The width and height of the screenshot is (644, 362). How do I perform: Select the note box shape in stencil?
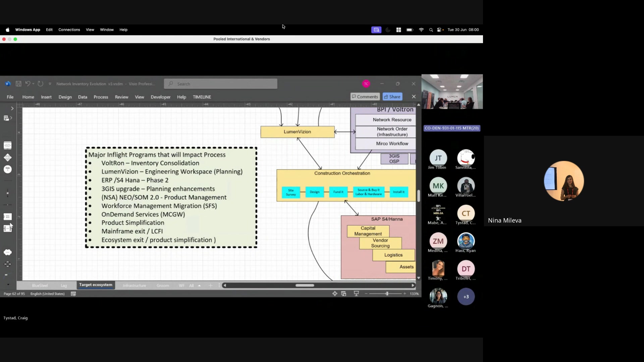point(7,217)
